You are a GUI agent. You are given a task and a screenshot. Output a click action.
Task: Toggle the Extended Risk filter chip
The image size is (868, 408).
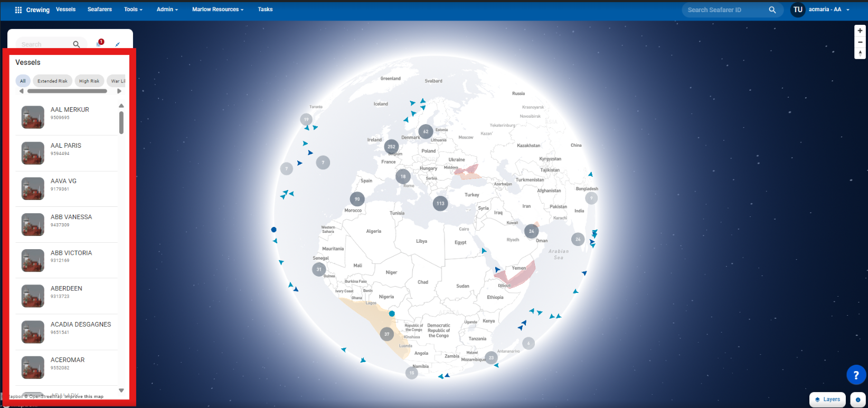(52, 81)
